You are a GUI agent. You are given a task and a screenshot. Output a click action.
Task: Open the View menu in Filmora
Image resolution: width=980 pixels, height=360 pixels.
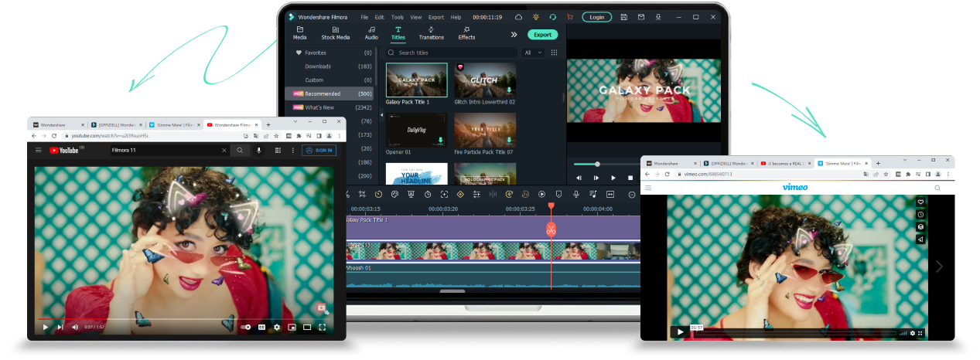click(x=416, y=17)
